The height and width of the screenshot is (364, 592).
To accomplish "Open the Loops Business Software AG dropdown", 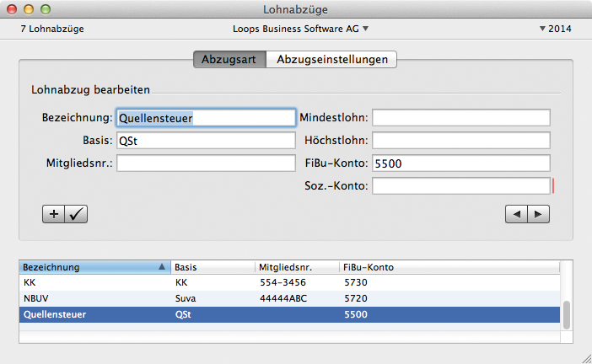I will pos(300,29).
